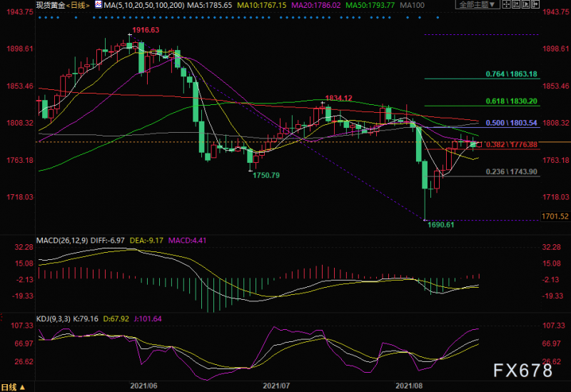Click the 0.618 \ 1830.20 Fibonacci label
571x392 pixels.
511,101
